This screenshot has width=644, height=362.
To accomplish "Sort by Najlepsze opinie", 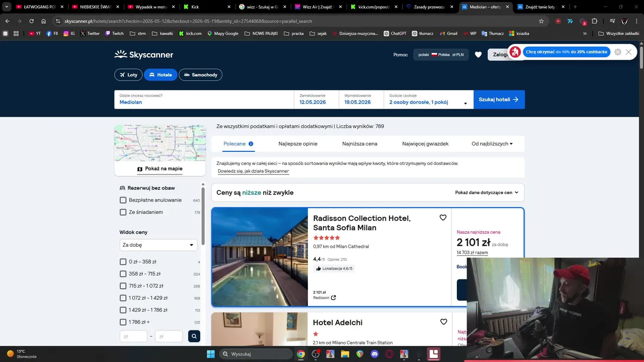I will coord(298,144).
